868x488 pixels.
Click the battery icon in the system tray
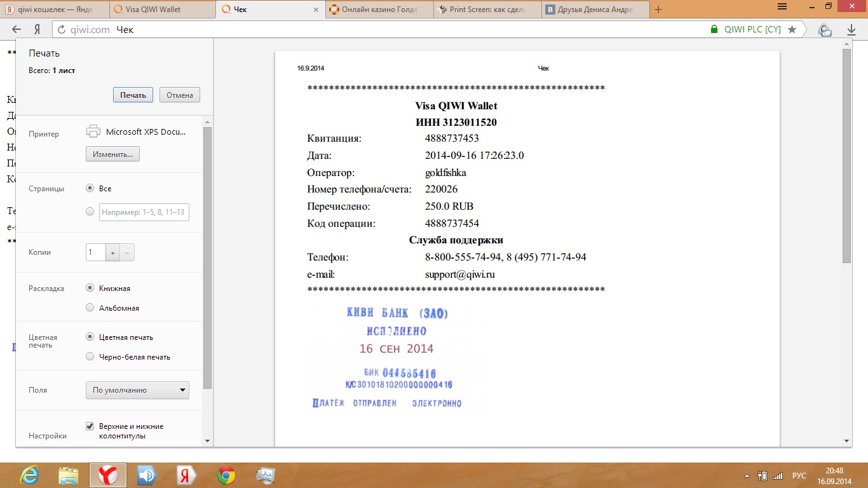(x=763, y=475)
